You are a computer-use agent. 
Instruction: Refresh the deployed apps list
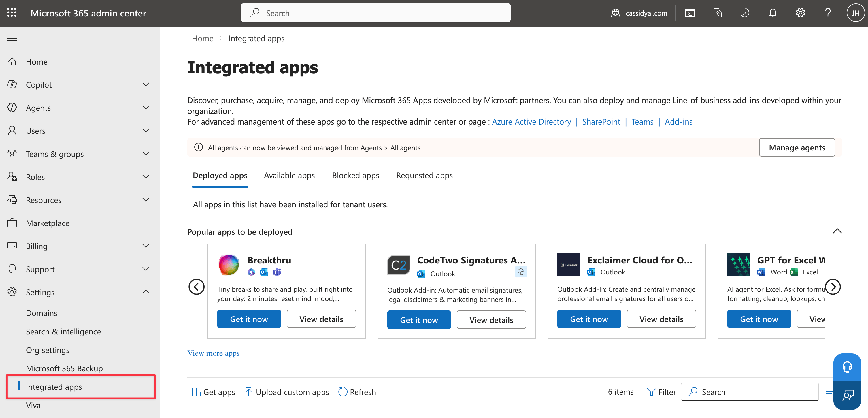357,392
